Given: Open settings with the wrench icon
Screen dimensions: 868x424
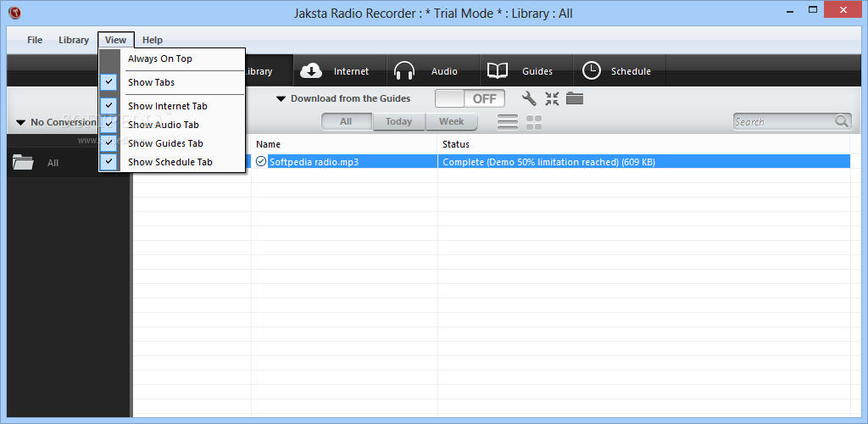Looking at the screenshot, I should tap(529, 98).
